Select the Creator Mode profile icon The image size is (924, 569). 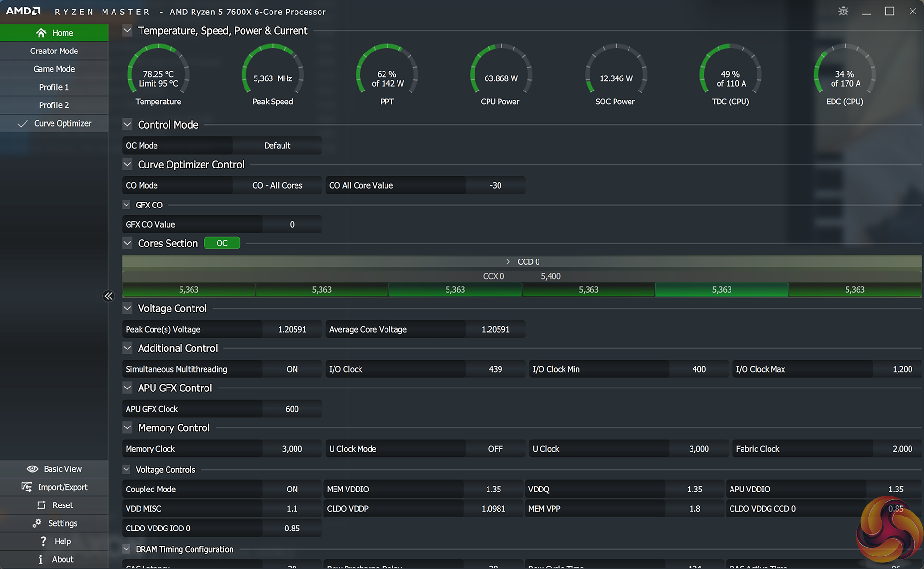pos(54,50)
